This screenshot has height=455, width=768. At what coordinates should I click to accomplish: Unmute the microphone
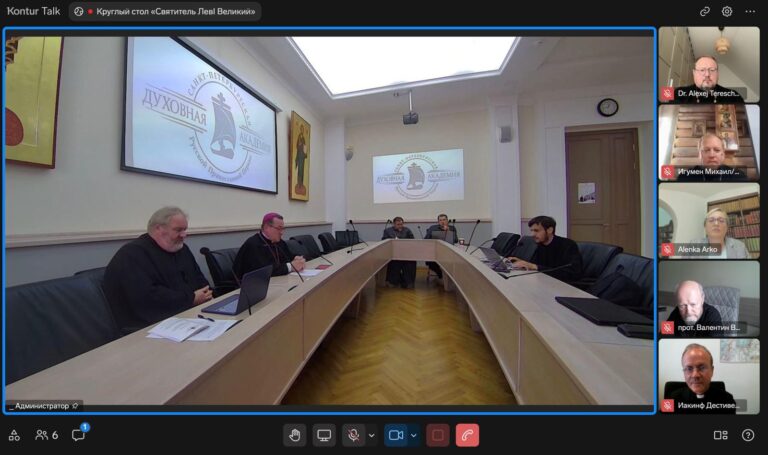[353, 435]
